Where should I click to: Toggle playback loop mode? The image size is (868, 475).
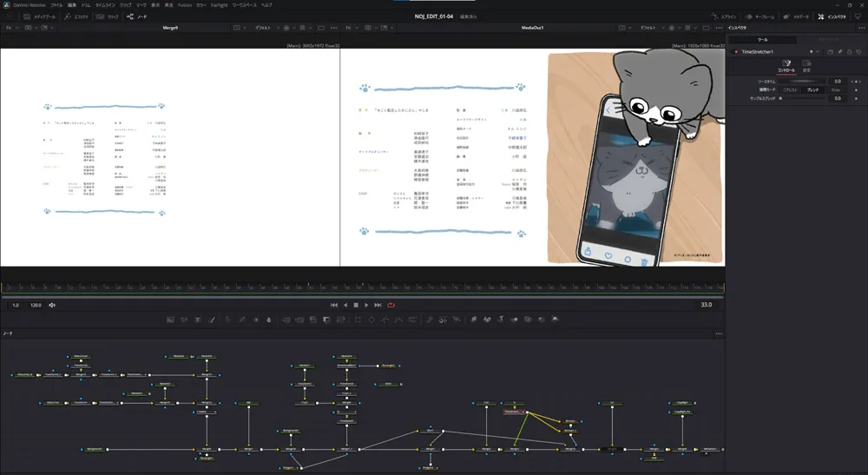[x=391, y=305]
